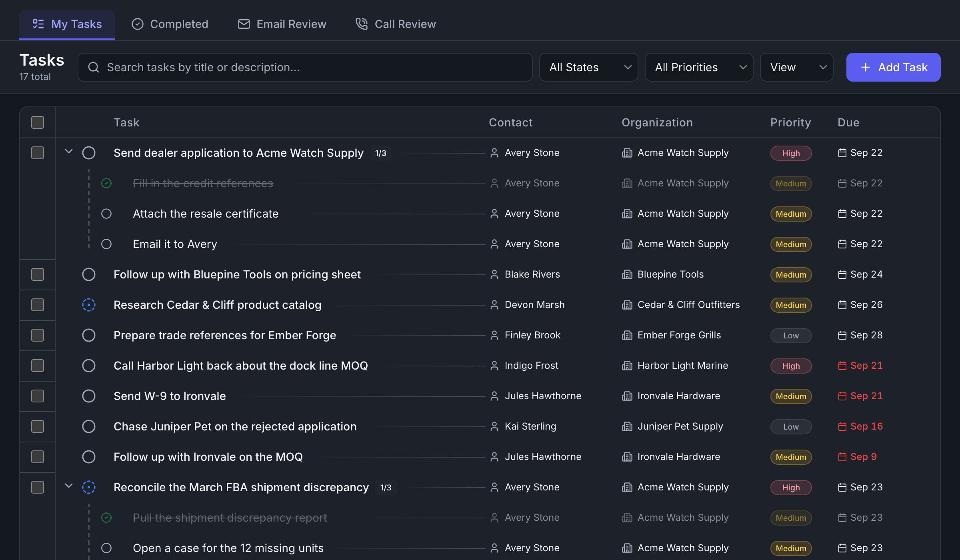Viewport: 960px width, 560px height.
Task: Collapse Reconcile March FBA shipment subtasks chevron
Action: (x=69, y=486)
